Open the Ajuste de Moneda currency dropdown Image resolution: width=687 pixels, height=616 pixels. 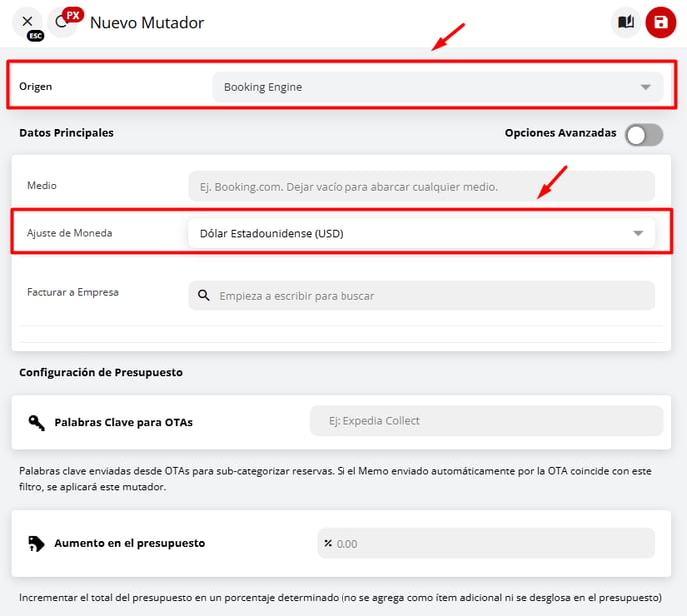click(409, 233)
